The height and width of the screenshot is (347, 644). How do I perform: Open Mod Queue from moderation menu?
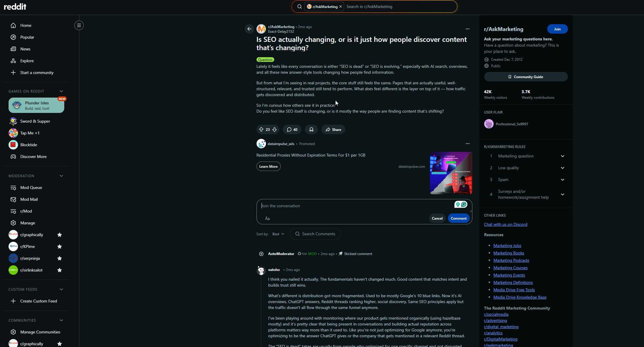(31, 188)
